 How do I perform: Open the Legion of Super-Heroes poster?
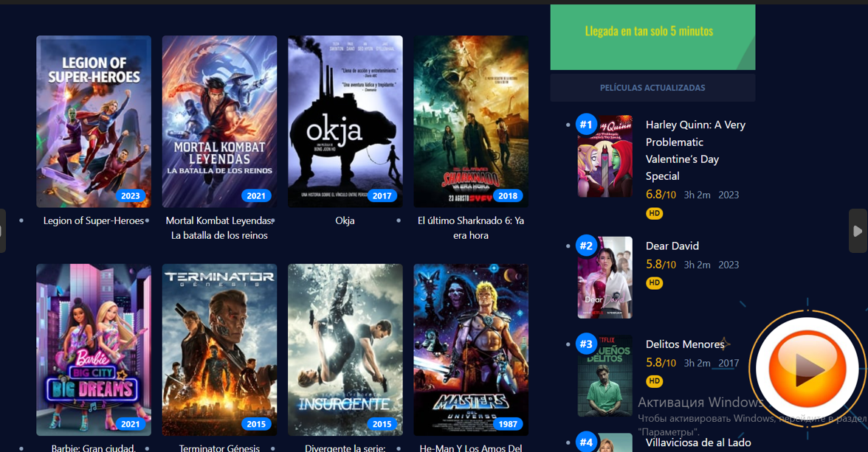click(x=94, y=122)
